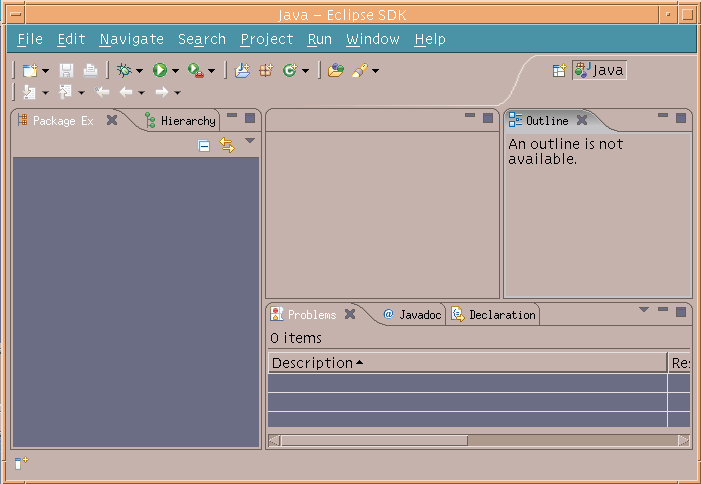
Task: Click the New Java Class icon
Action: [x=290, y=71]
